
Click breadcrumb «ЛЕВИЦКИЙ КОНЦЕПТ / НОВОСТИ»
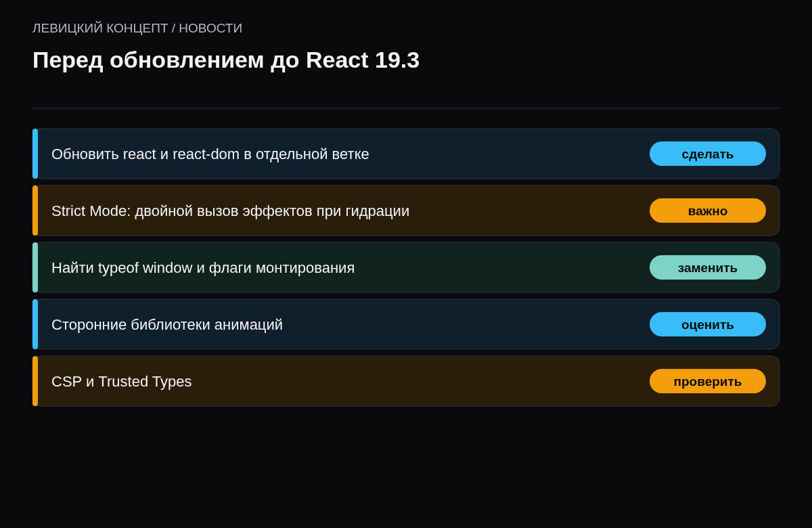(137, 28)
